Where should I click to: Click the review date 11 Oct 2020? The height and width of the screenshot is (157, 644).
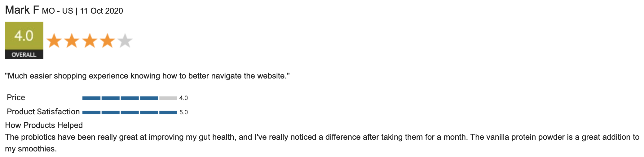(101, 11)
